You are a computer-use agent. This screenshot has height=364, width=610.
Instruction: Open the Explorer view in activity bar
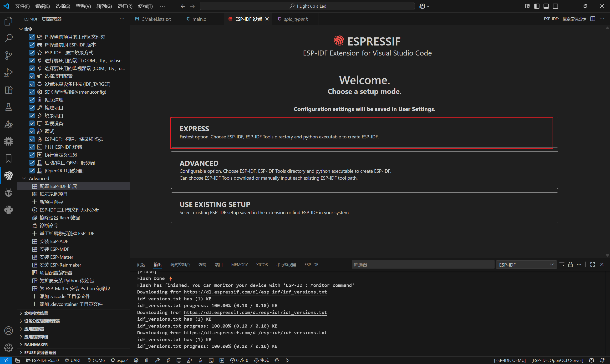9,21
